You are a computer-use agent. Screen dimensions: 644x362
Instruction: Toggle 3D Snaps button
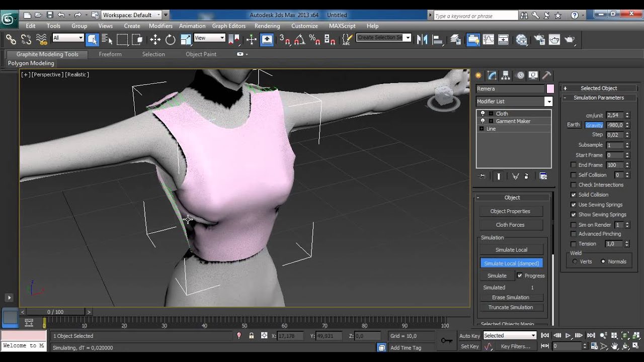285,39
